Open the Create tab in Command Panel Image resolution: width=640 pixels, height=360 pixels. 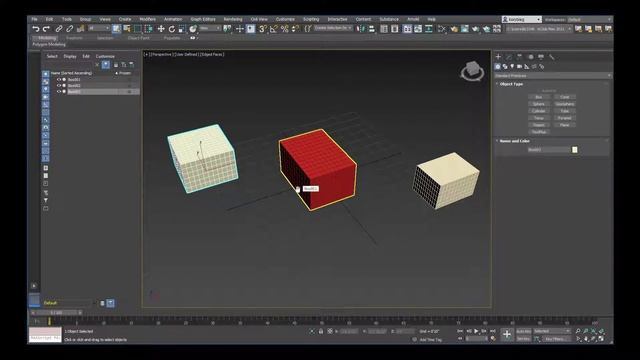pos(498,57)
